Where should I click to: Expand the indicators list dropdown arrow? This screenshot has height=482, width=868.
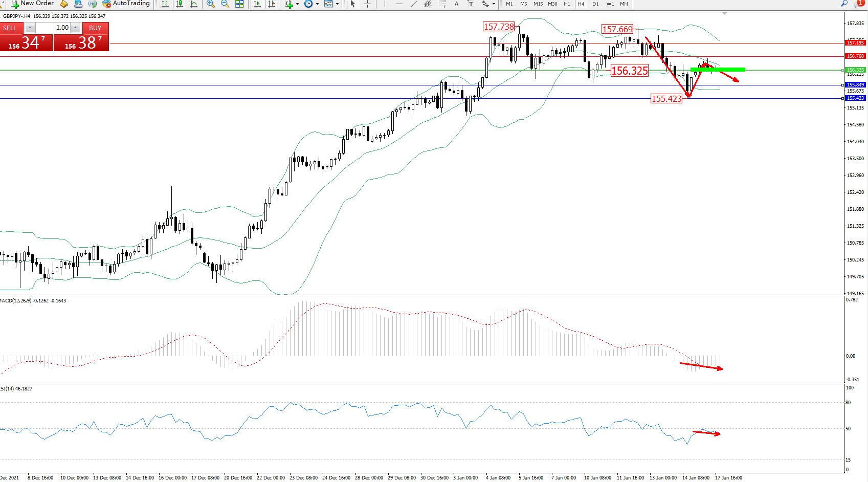tap(297, 4)
